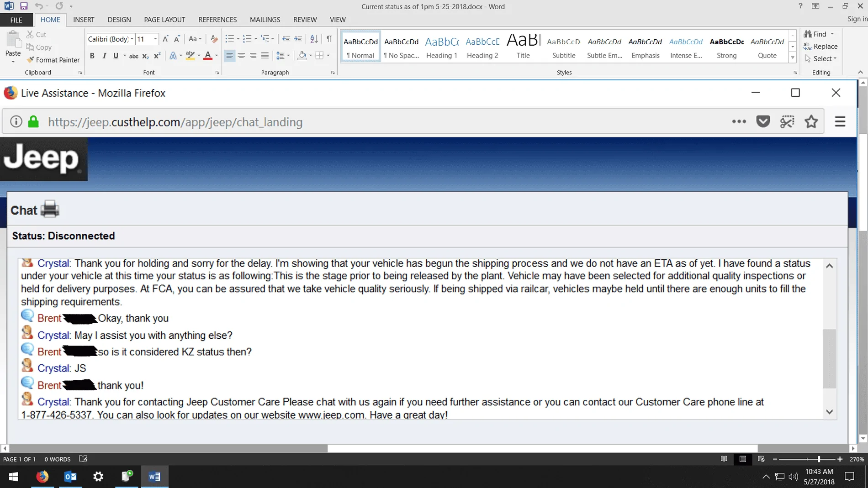Image resolution: width=868 pixels, height=488 pixels.
Task: Show site information for the Jeep page
Action: click(16, 122)
